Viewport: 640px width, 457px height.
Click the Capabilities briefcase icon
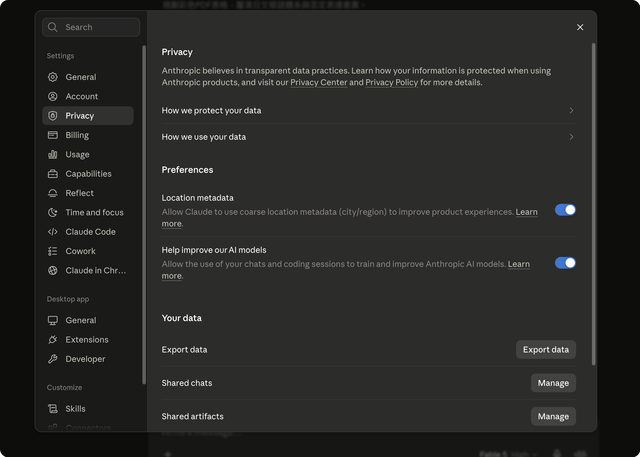[x=53, y=174]
